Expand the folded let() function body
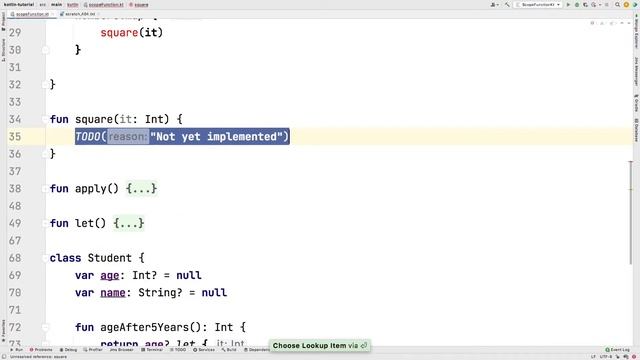This screenshot has width=640, height=360. [x=129, y=223]
